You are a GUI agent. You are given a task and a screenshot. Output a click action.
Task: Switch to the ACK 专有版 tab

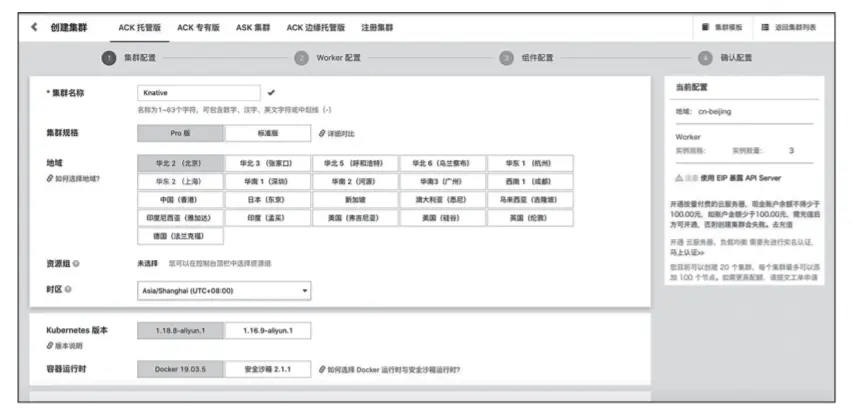point(198,28)
